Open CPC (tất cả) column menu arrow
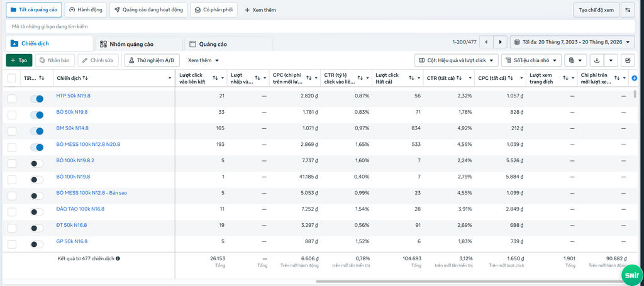This screenshot has height=286, width=644. click(520, 78)
